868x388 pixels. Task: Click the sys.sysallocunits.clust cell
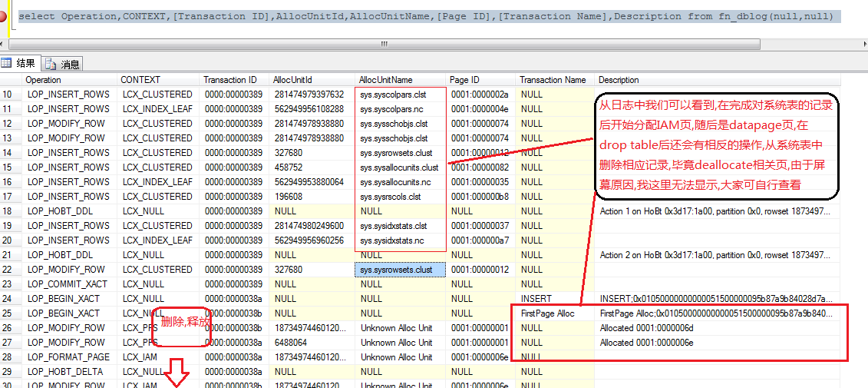399,167
